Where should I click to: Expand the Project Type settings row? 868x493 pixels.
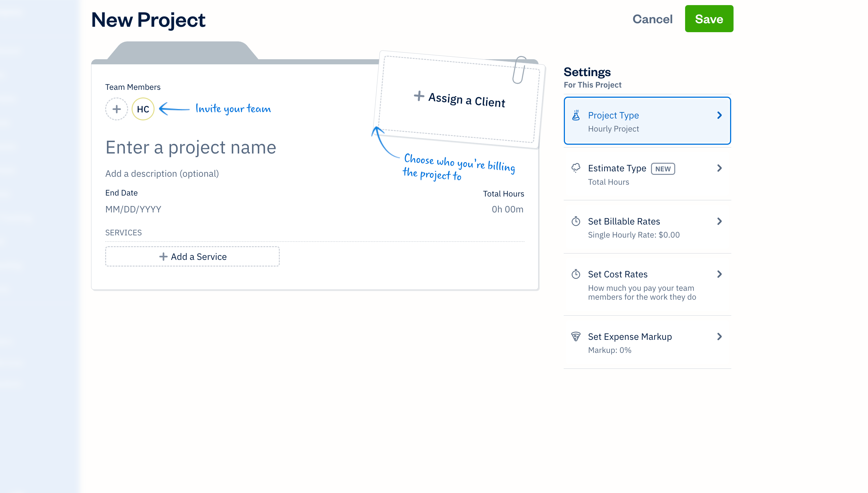647,121
